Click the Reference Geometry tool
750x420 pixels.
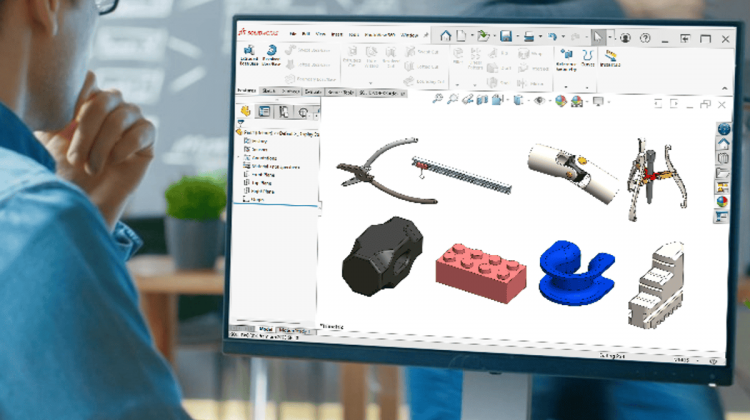[566, 59]
